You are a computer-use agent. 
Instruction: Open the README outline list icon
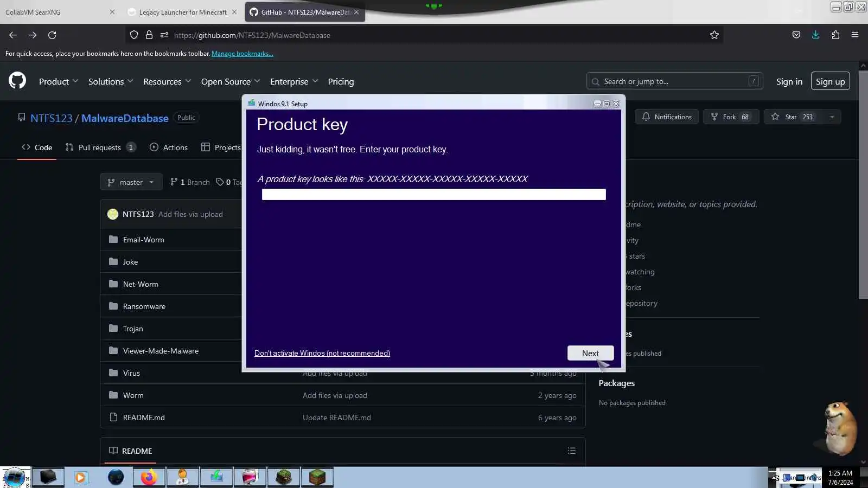[571, 451]
